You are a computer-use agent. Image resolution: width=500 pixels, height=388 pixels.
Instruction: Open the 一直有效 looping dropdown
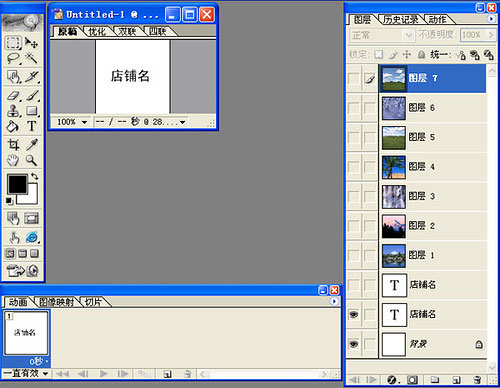tap(26, 374)
